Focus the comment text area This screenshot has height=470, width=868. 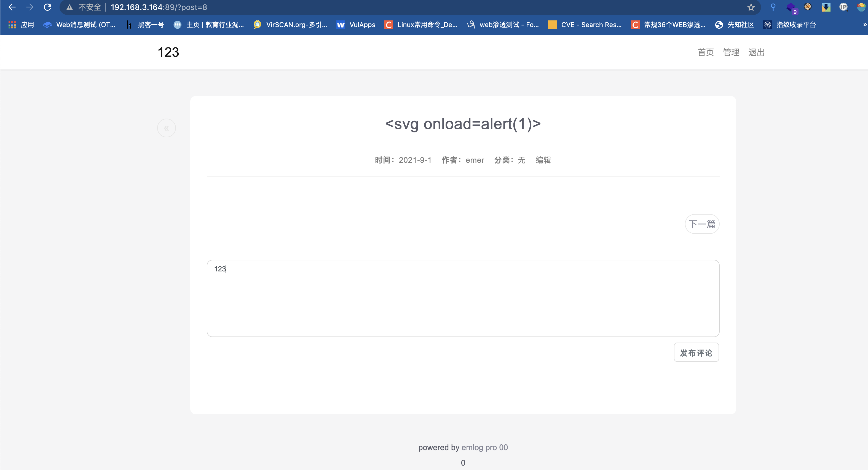pyautogui.click(x=463, y=298)
